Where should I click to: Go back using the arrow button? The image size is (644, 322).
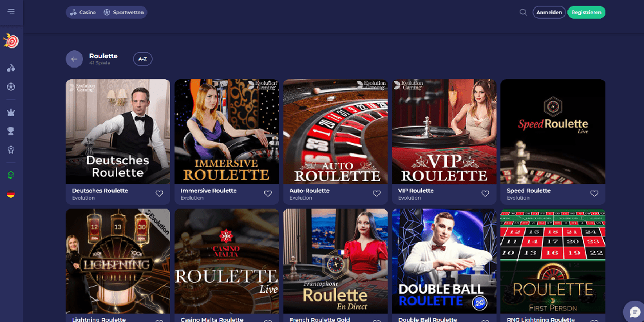pos(74,59)
